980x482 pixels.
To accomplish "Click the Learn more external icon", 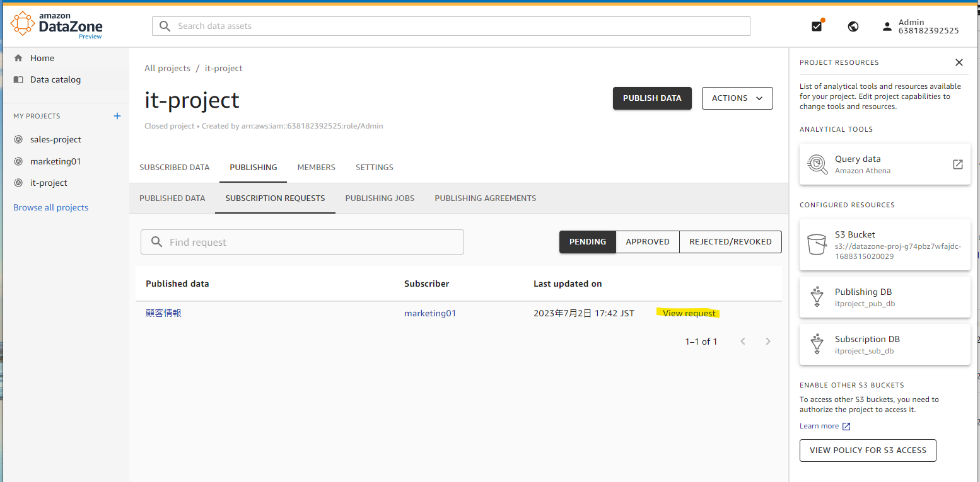I will (x=846, y=427).
